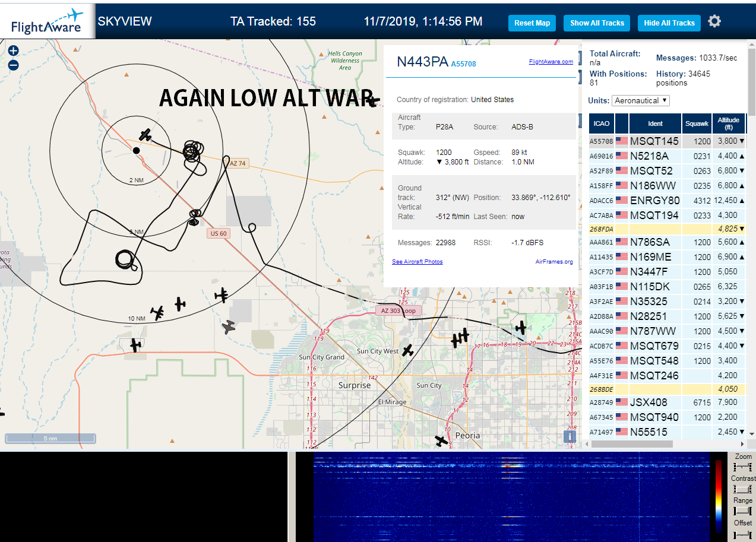The height and width of the screenshot is (542, 756).
Task: Adjust the waterfall Zoom slider
Action: point(742,467)
